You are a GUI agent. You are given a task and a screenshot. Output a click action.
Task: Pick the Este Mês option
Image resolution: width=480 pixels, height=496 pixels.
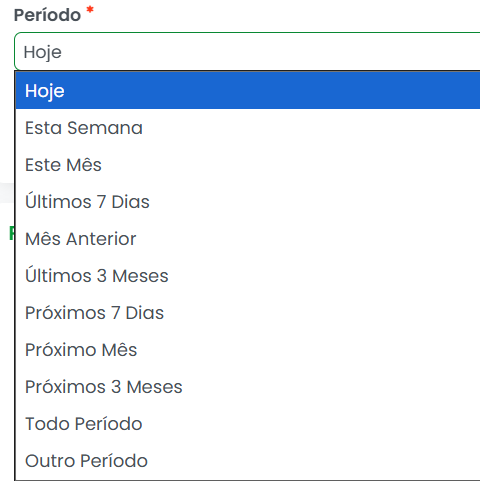click(248, 165)
